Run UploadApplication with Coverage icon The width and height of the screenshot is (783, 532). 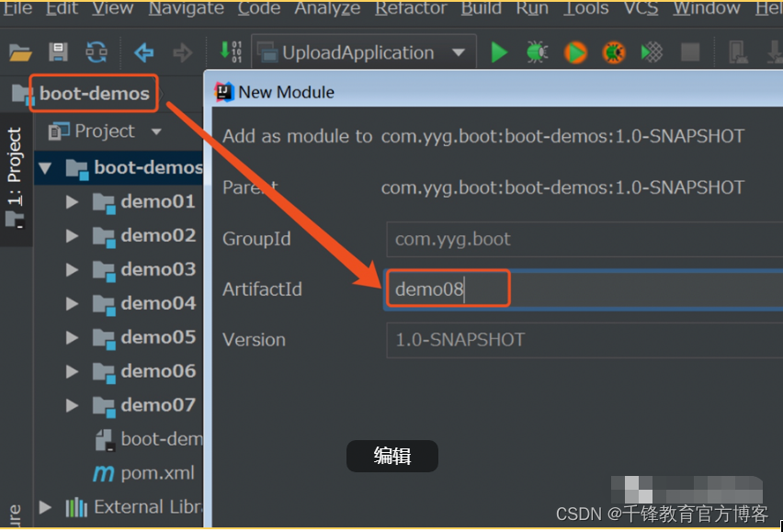click(x=574, y=52)
